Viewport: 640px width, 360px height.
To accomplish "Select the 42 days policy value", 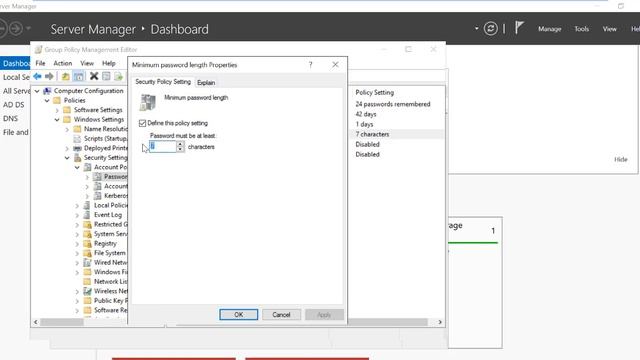I will tap(366, 114).
